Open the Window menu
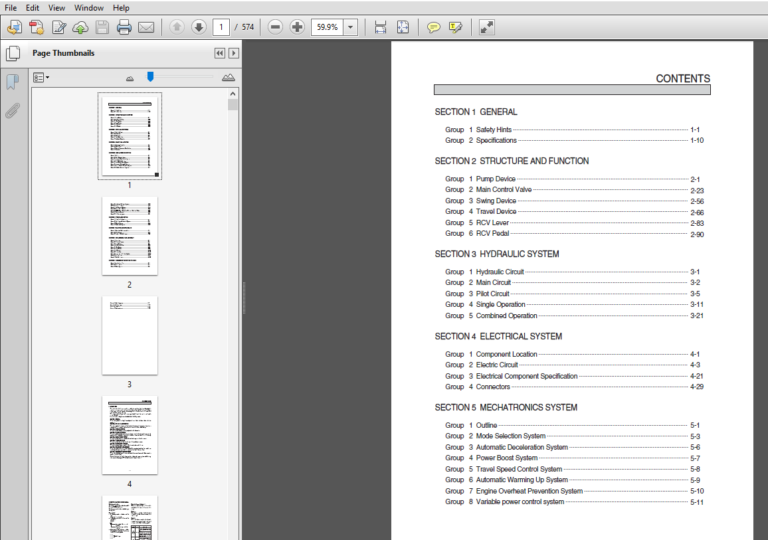 pos(89,8)
